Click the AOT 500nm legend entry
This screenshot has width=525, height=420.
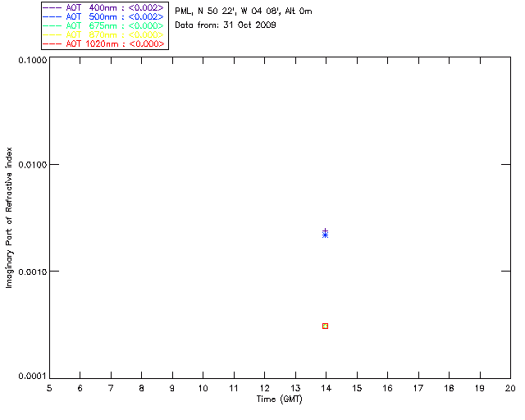103,16
